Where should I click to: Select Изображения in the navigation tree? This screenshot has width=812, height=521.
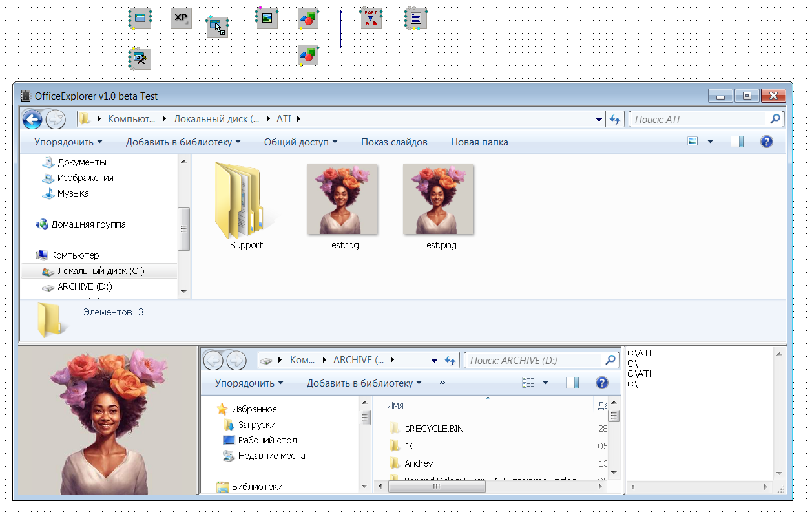click(78, 178)
